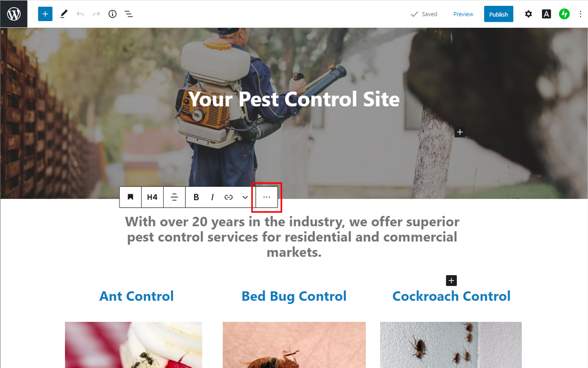
Task: Preview the page
Action: 463,14
